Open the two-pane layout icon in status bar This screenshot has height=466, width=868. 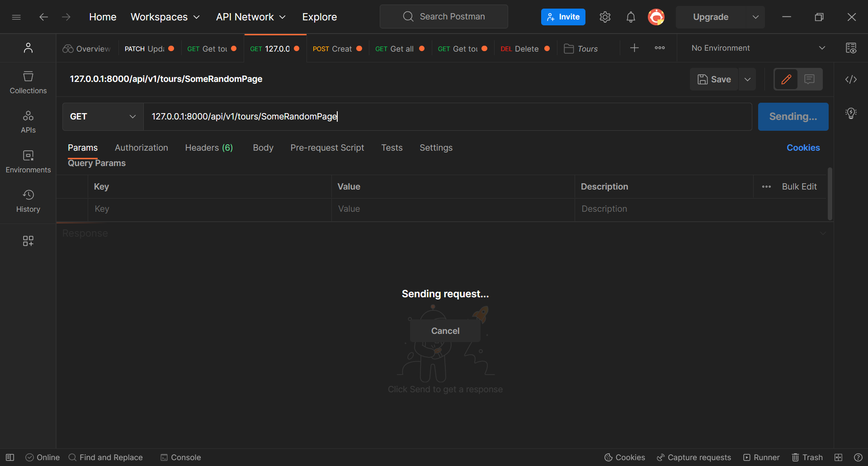click(838, 457)
